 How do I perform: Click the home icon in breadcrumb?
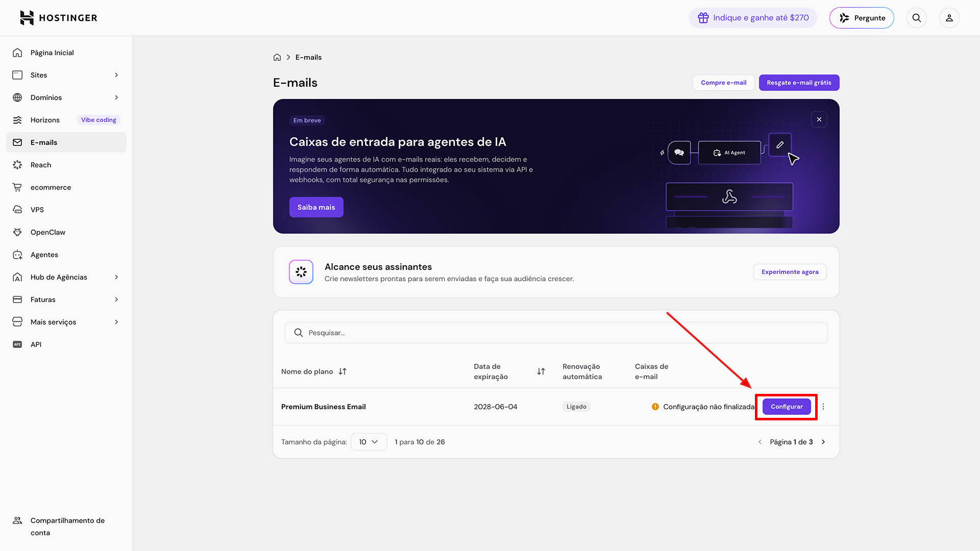(277, 57)
